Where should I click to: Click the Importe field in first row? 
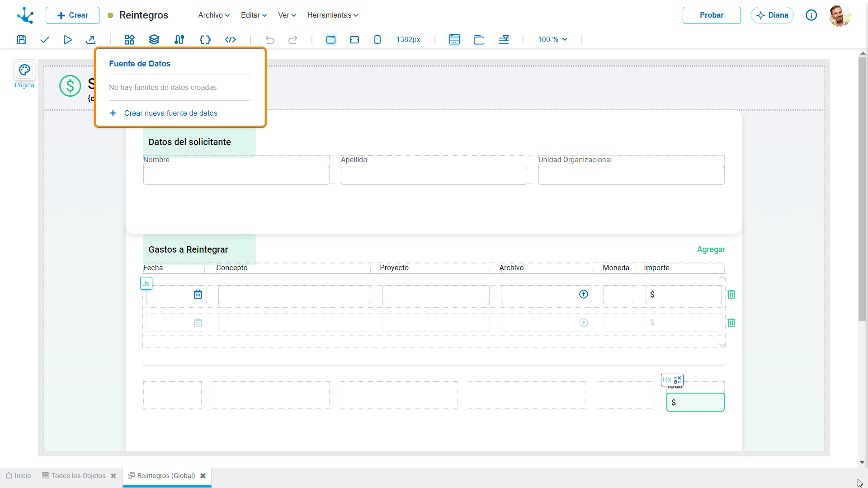point(684,295)
